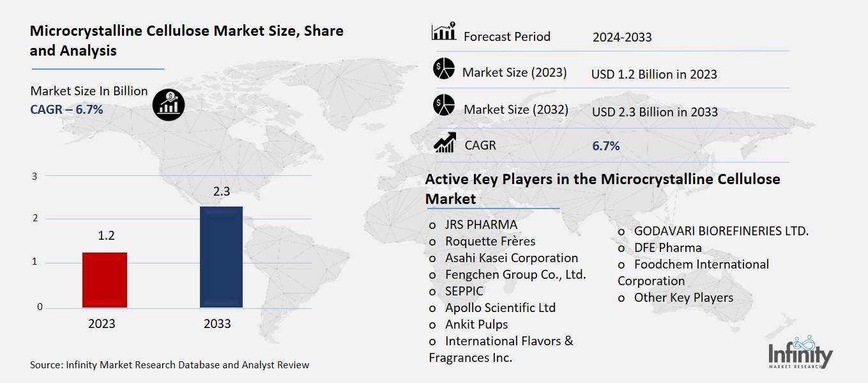Select the bullet next to JRS PHARMA
868x383 pixels.
432,225
